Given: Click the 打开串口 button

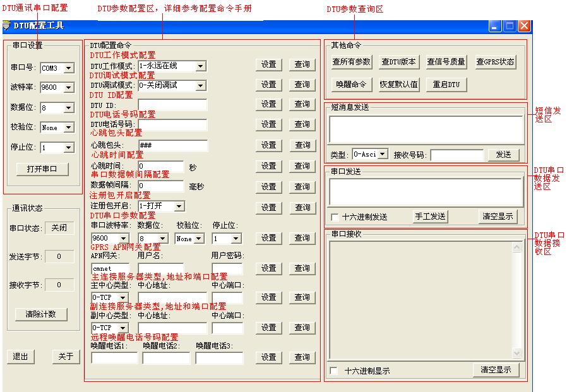Looking at the screenshot, I should (x=42, y=169).
